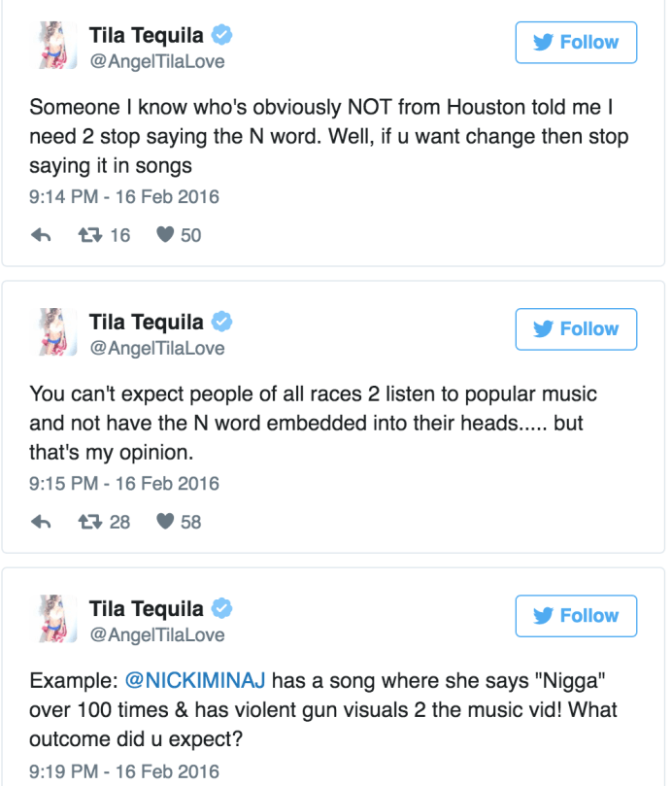
Task: Open 9:15 PM - 16 Feb 2016 timestamp
Action: click(x=125, y=483)
